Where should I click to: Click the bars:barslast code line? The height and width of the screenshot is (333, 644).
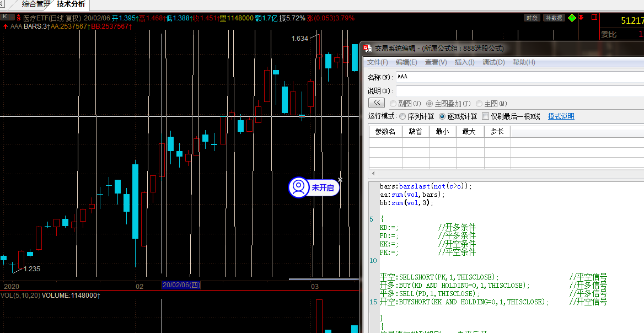coord(426,186)
